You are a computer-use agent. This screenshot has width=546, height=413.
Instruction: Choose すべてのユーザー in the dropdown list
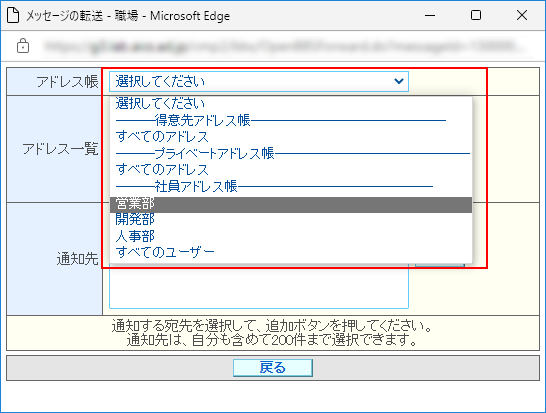(x=291, y=252)
